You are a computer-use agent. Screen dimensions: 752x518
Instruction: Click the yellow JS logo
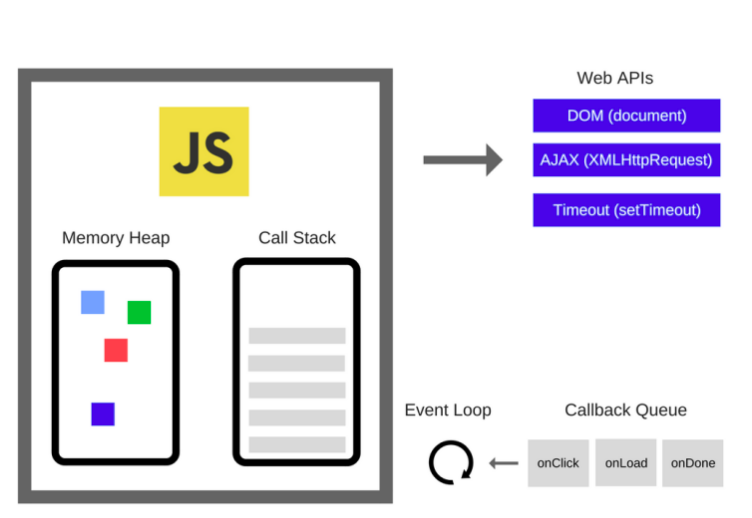tap(204, 151)
